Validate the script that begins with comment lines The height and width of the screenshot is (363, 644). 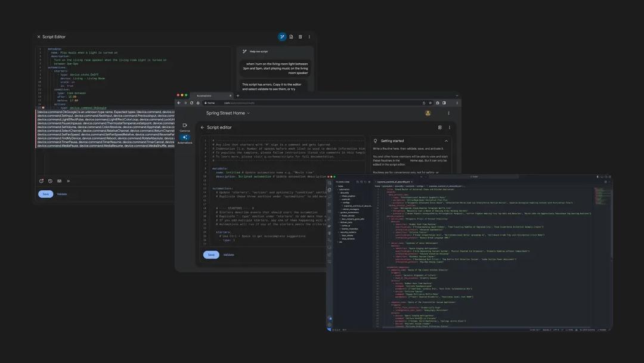click(x=229, y=255)
